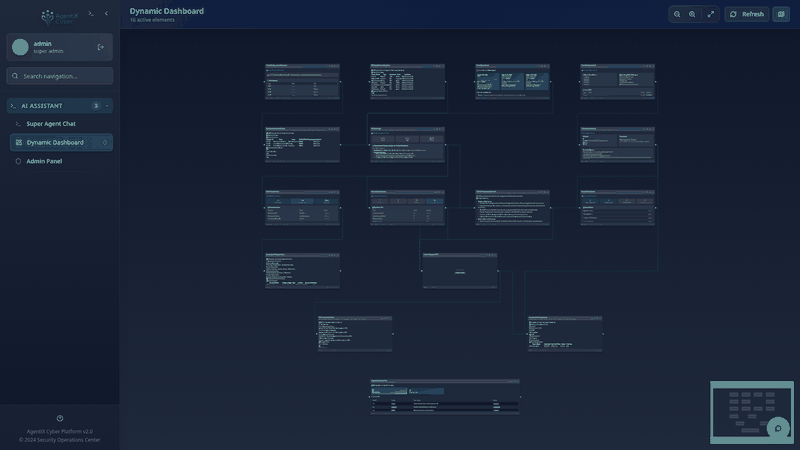Log out via the icon next to admin

coord(101,47)
